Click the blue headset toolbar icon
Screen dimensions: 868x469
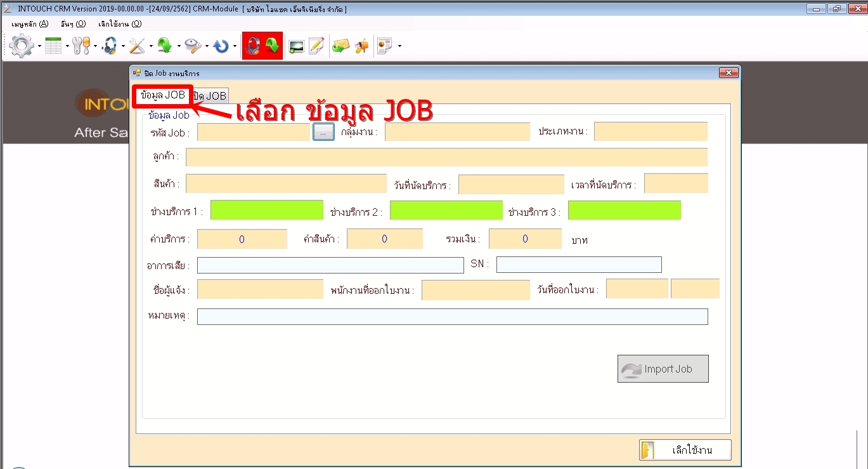pos(109,46)
